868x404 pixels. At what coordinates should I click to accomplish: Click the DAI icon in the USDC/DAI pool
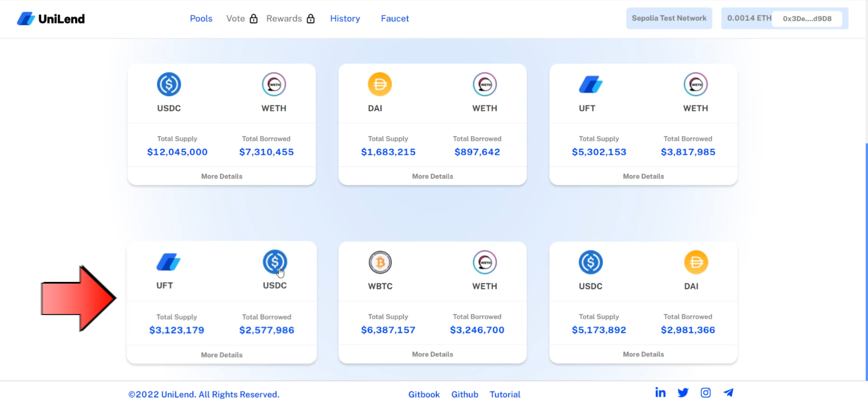696,262
